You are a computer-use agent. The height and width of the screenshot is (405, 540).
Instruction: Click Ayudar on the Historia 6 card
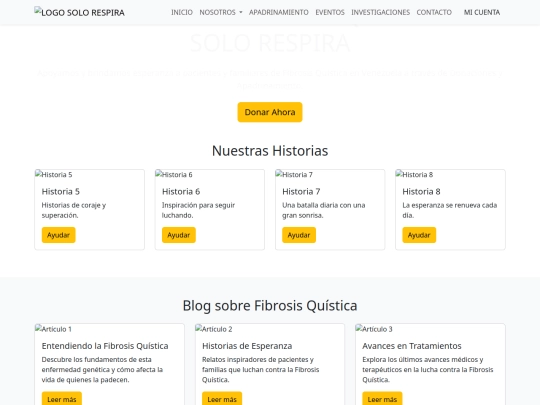click(179, 235)
